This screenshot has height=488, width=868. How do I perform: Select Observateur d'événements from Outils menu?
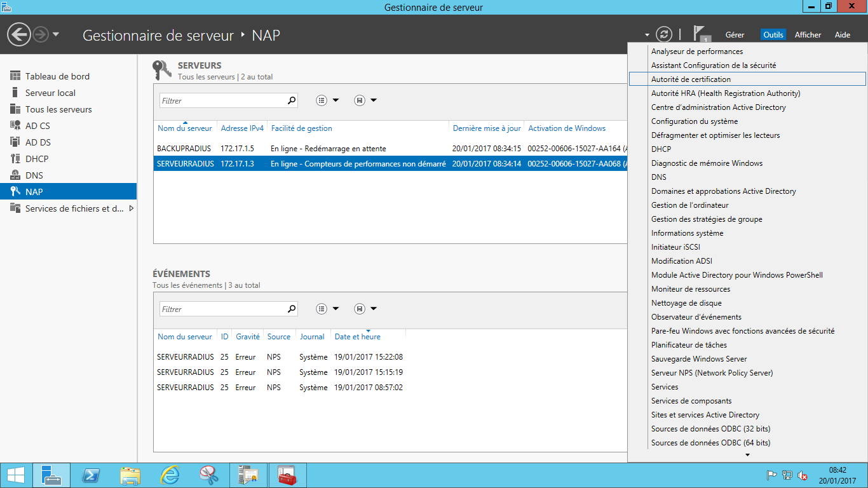pos(696,317)
